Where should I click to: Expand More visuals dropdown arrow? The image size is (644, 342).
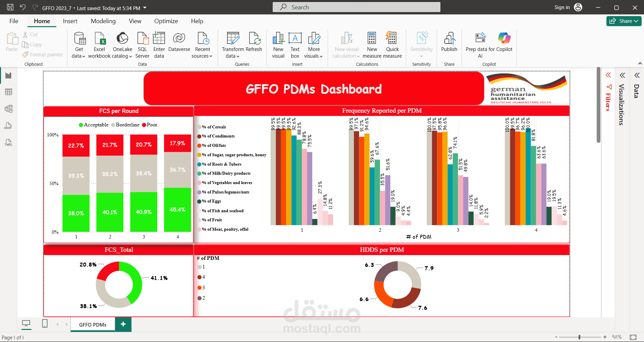[x=321, y=56]
